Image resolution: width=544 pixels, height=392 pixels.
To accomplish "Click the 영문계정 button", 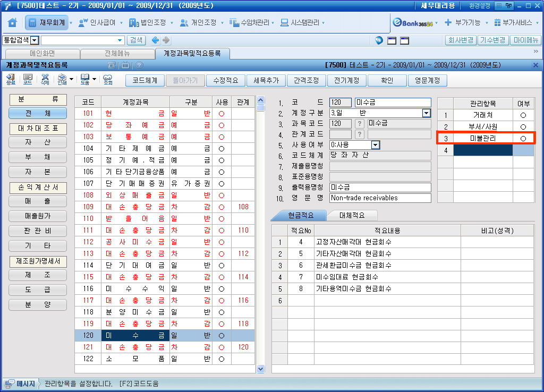I will pyautogui.click(x=427, y=81).
